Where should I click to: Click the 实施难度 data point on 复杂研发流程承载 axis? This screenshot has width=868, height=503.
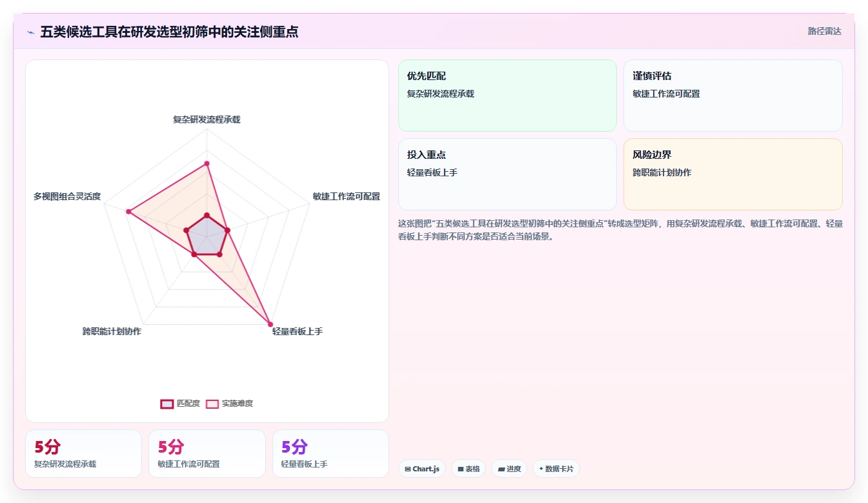[x=207, y=163]
